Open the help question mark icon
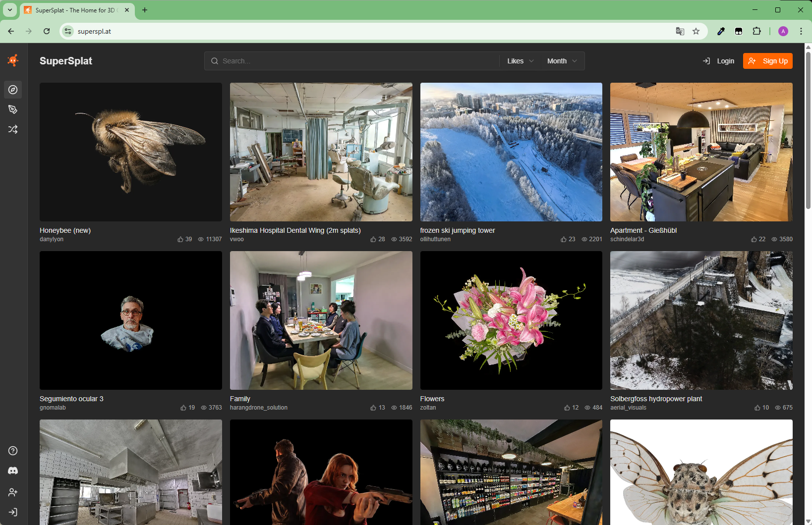The width and height of the screenshot is (812, 525). pos(13,451)
